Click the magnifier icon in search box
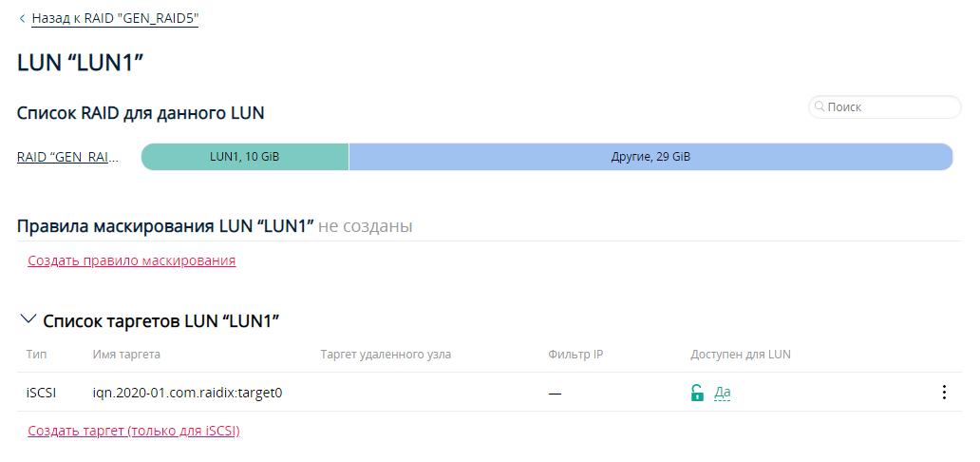 tap(820, 107)
